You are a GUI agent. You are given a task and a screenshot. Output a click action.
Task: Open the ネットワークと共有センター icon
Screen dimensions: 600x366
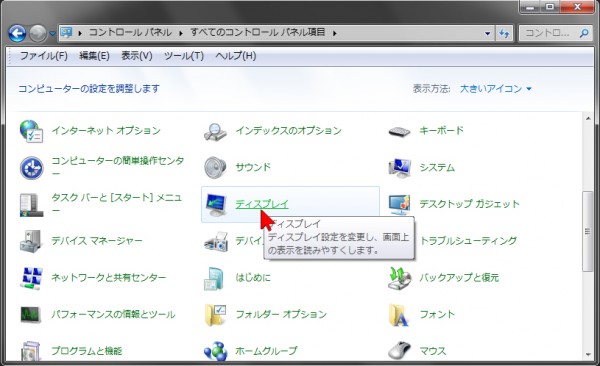click(x=31, y=278)
